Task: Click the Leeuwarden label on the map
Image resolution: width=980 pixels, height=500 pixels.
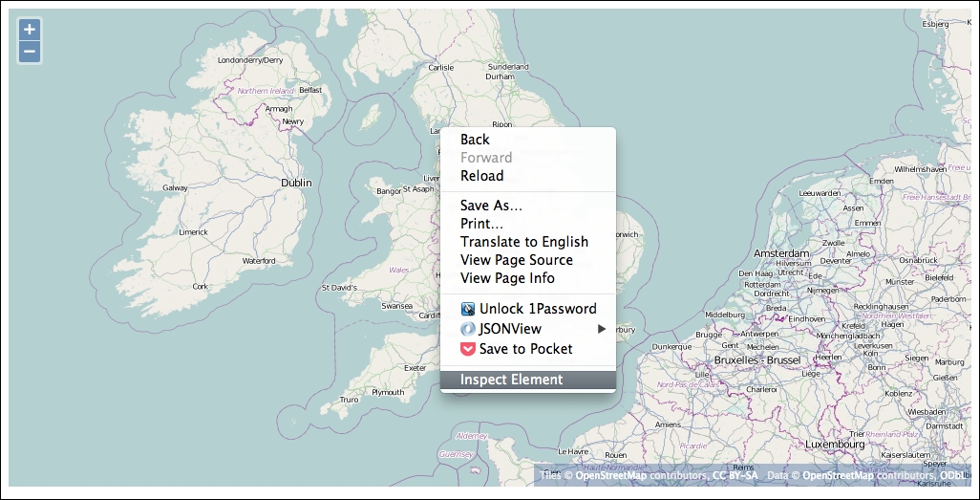Action: (820, 194)
